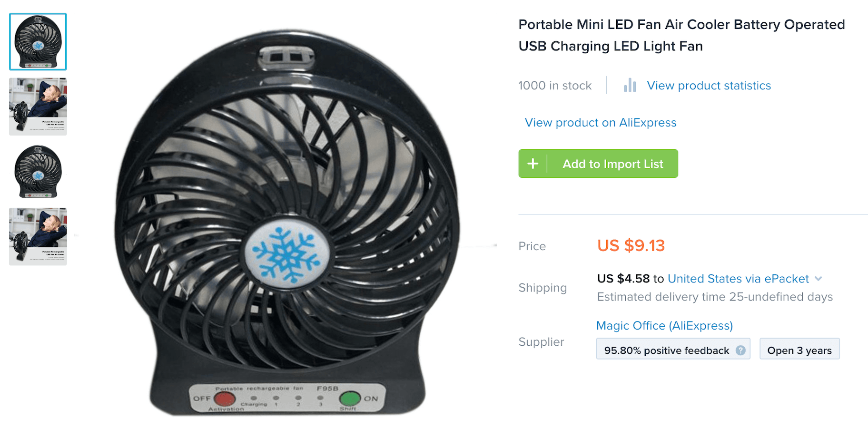868x428 pixels.
Task: Select United States via ePacket shipping option
Action: tap(738, 279)
